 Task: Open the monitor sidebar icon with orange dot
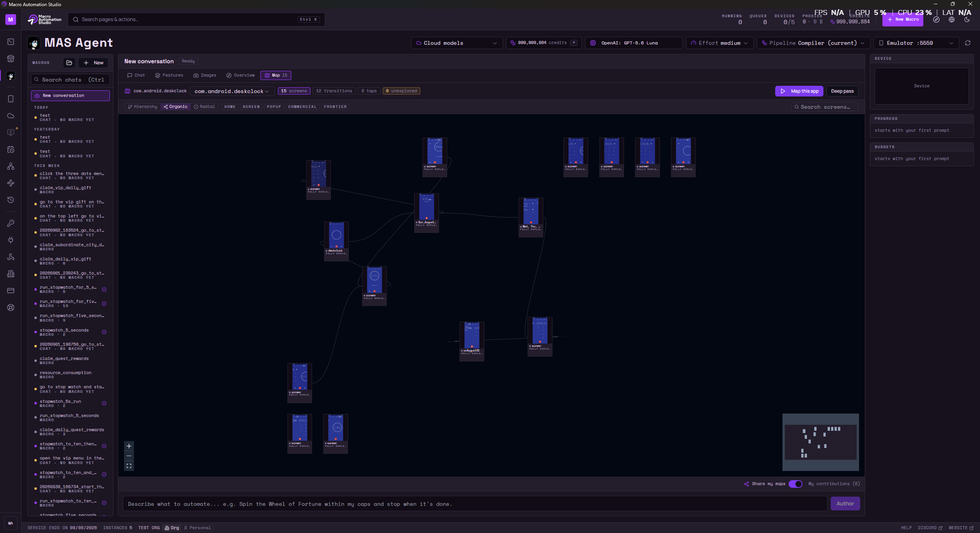(10, 132)
